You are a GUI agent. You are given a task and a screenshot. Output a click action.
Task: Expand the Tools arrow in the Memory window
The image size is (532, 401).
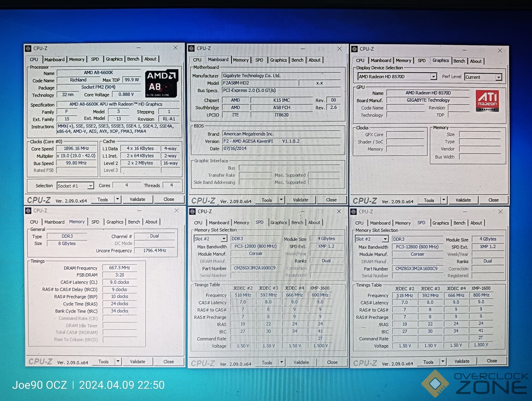click(x=118, y=361)
